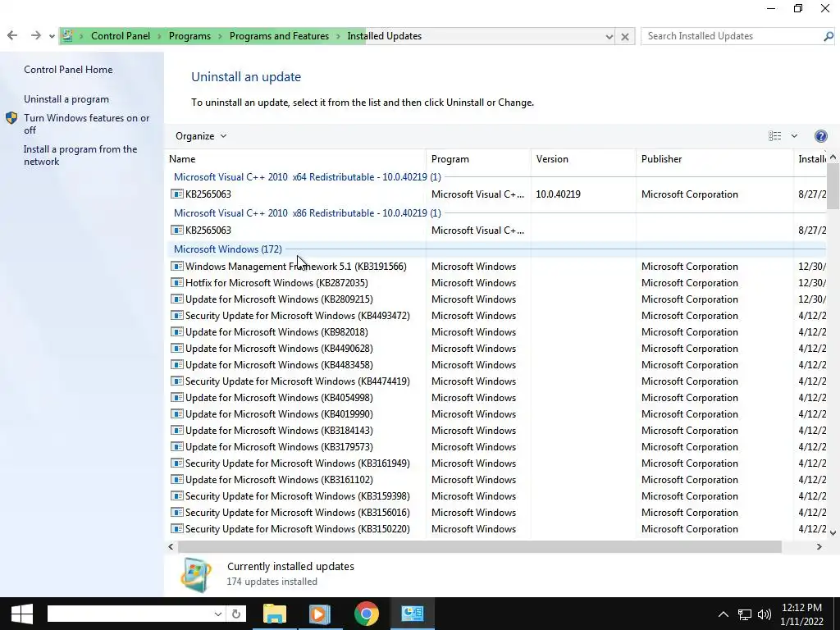The image size is (840, 630).
Task: Click icon of Security Update KB4493472
Action: pos(177,316)
